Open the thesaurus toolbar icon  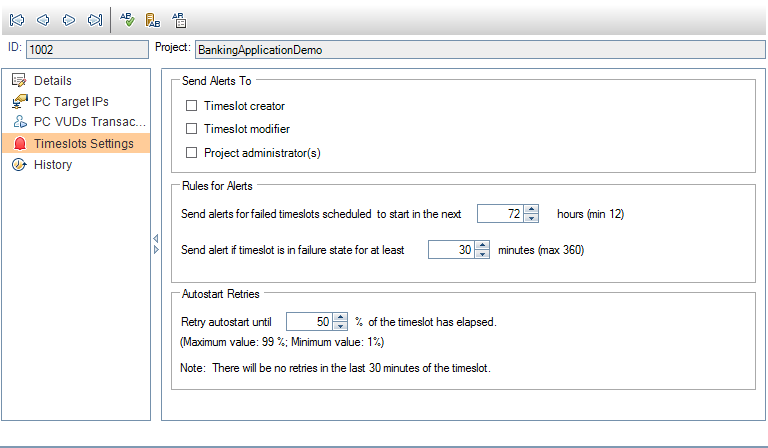153,19
